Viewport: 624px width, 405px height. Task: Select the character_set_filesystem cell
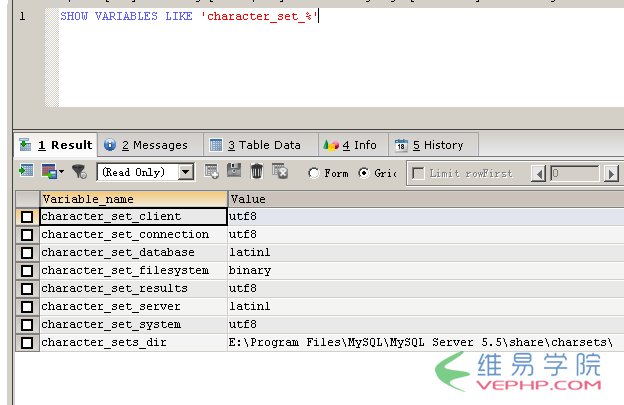click(x=133, y=271)
